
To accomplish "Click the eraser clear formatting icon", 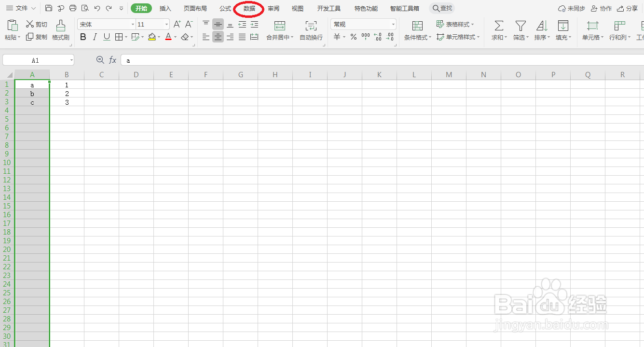I will pos(185,37).
